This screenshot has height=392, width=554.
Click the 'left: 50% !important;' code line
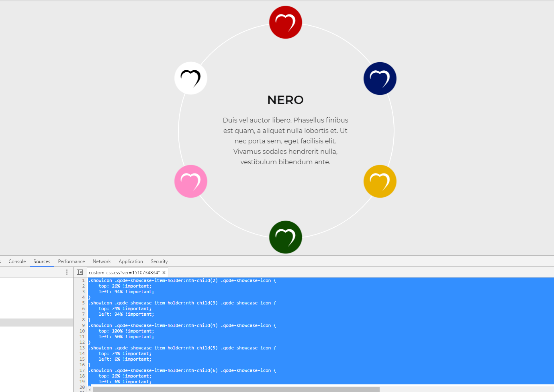126,337
